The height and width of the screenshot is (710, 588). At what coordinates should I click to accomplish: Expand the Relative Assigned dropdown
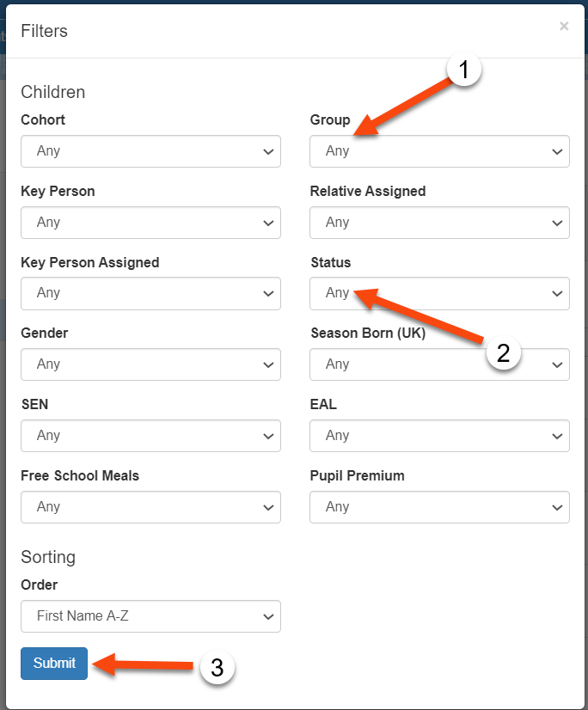click(x=439, y=223)
